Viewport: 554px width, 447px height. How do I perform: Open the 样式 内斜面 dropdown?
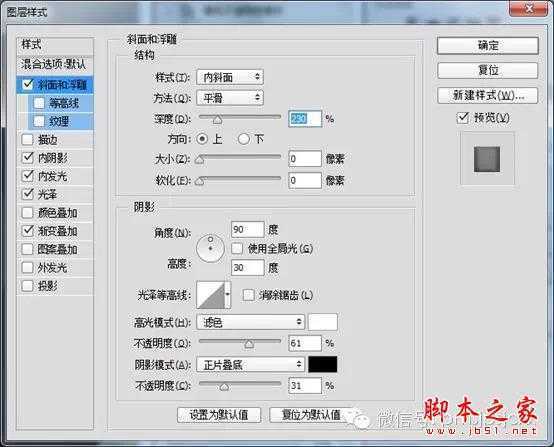point(230,77)
